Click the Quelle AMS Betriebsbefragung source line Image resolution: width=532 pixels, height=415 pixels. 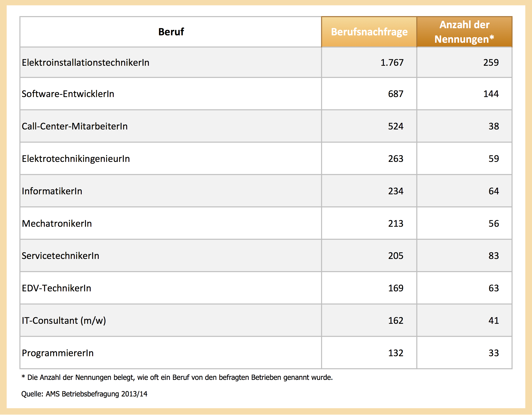coord(84,394)
